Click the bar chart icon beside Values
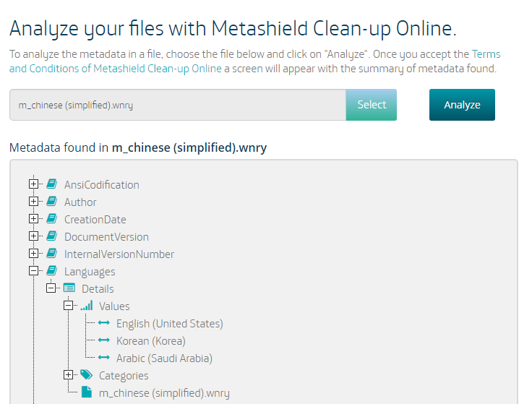The image size is (532, 404). pyautogui.click(x=86, y=306)
